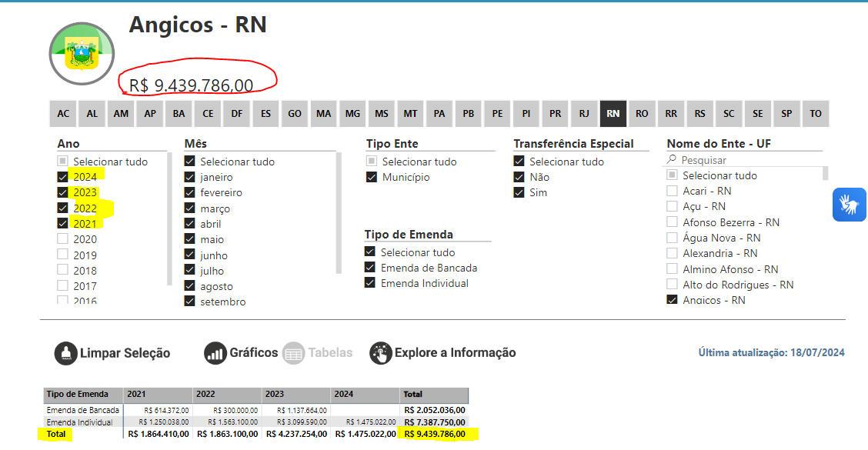Toggle Selecionar tudo under Tipo de Emenda
868x450 pixels.
click(x=370, y=252)
